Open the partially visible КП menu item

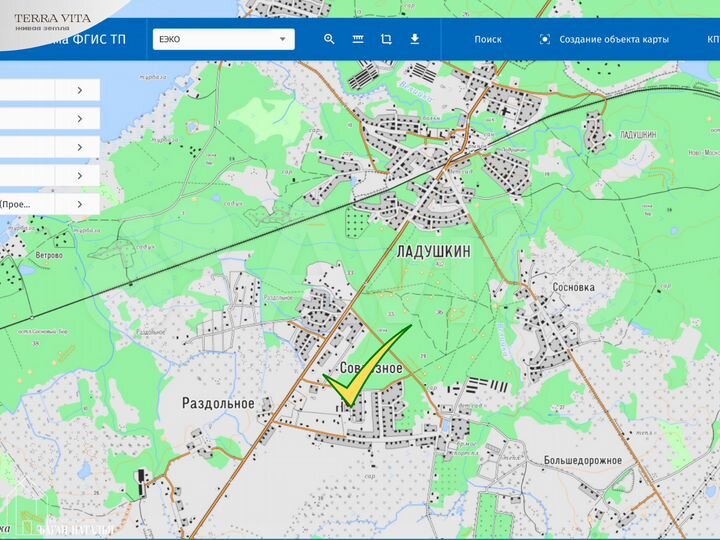click(712, 40)
